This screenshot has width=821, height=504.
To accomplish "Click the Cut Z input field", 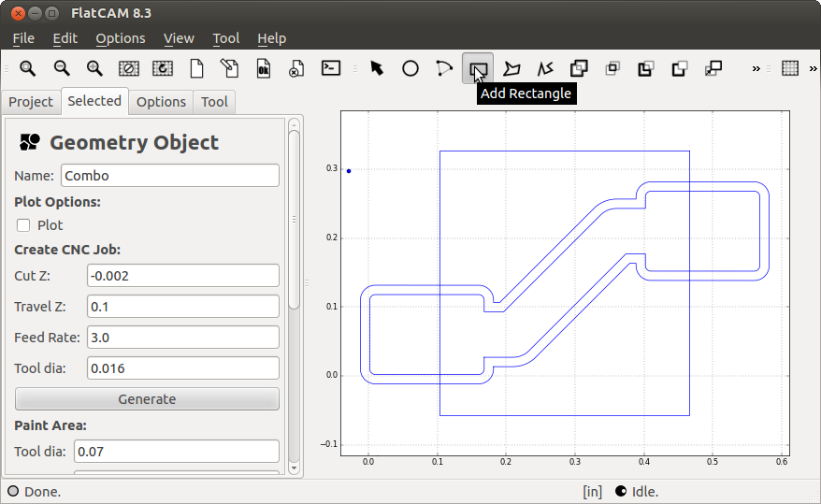I will pos(183,275).
